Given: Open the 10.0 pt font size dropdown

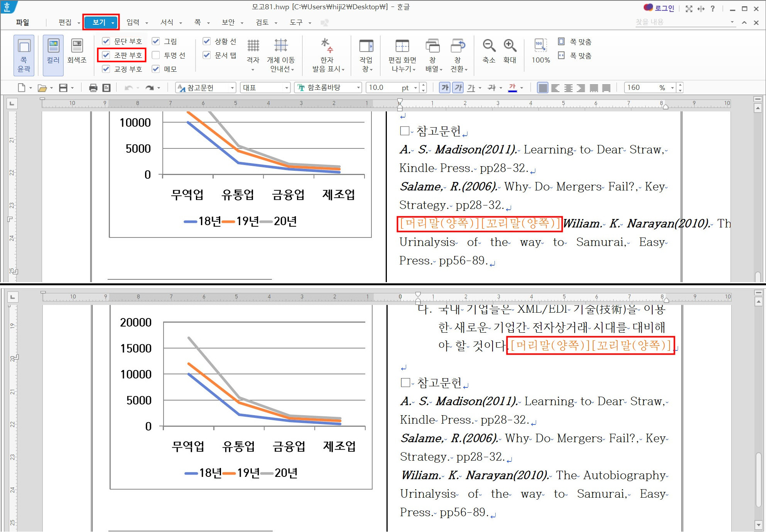Looking at the screenshot, I should point(415,88).
